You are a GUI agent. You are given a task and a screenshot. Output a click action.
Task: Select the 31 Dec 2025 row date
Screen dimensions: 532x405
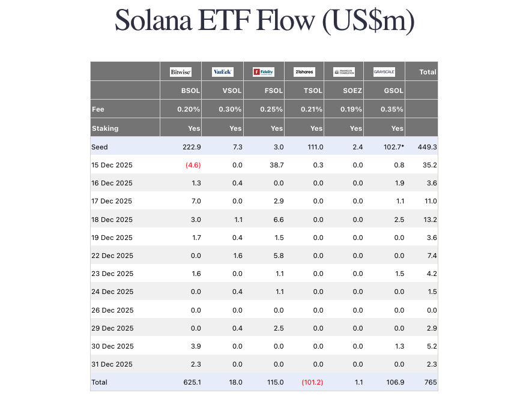coord(112,364)
